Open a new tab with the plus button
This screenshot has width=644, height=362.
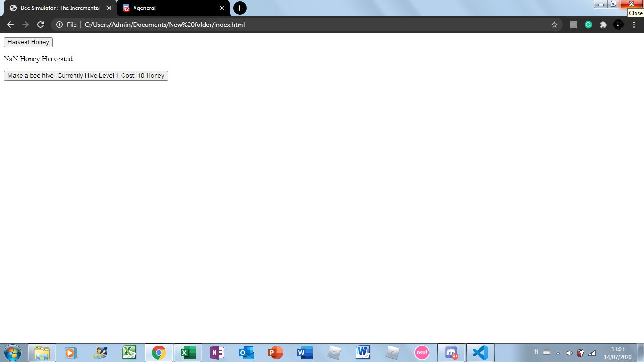click(x=240, y=8)
